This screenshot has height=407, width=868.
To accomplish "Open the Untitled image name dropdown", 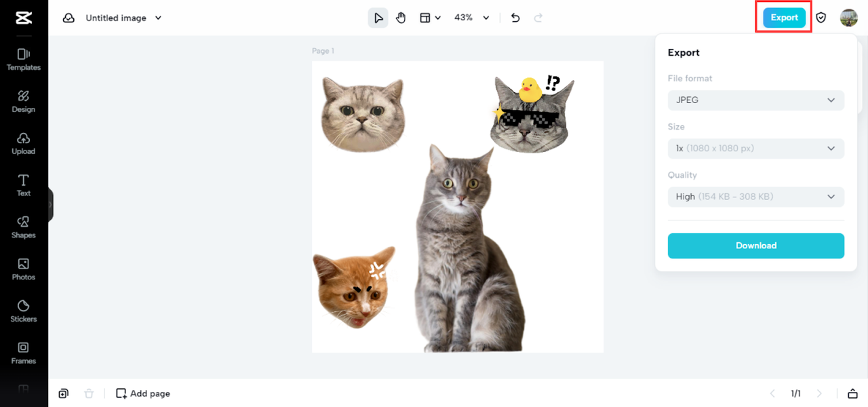I will pyautogui.click(x=123, y=18).
